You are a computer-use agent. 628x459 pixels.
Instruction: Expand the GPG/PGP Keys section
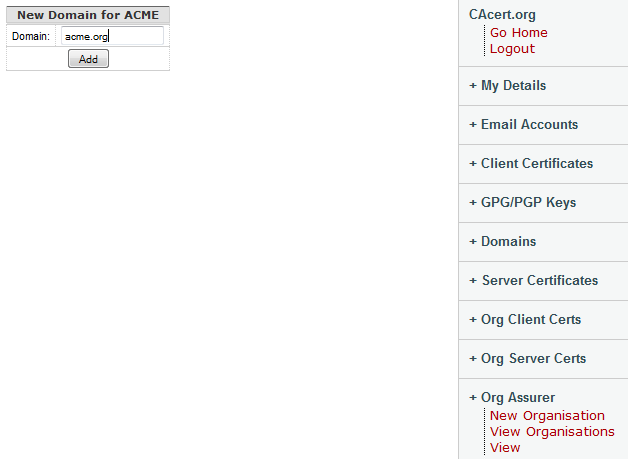click(528, 203)
